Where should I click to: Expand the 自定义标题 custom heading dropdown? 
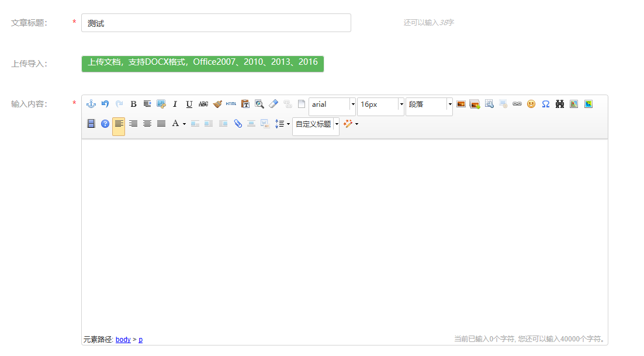(x=336, y=124)
